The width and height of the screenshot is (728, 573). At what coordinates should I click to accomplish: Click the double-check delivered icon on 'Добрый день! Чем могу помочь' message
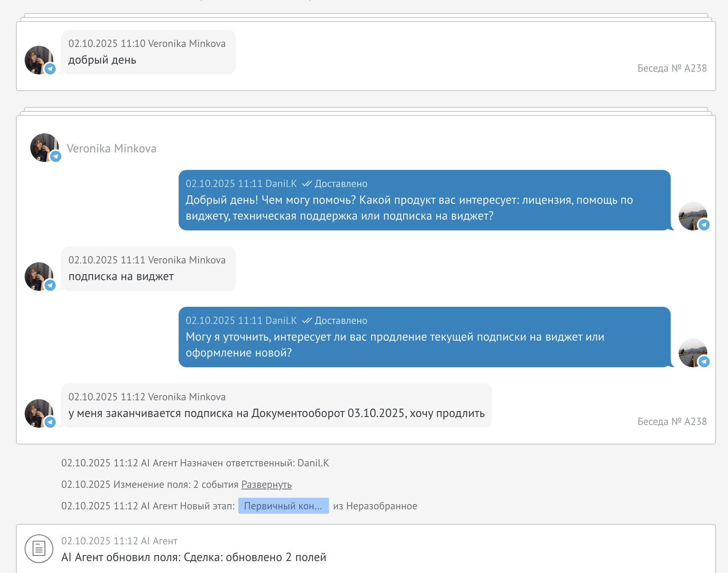point(306,184)
